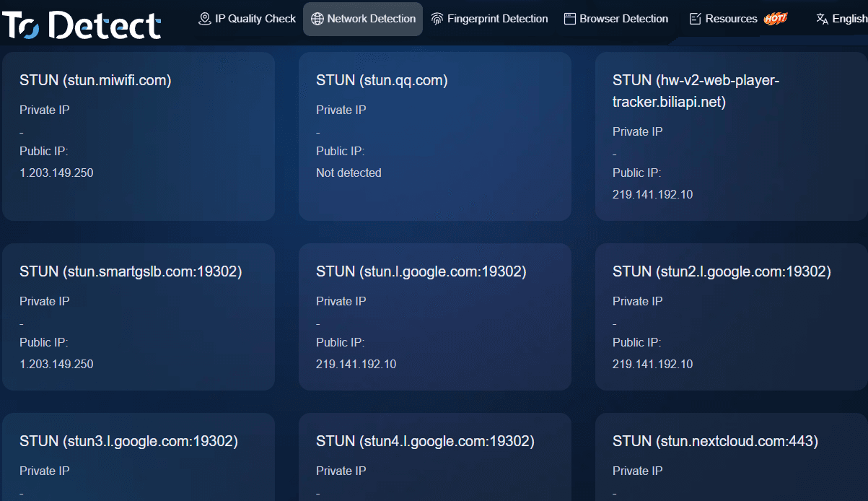Open the Network Detection tab
Image resolution: width=868 pixels, height=501 pixels.
tap(363, 19)
